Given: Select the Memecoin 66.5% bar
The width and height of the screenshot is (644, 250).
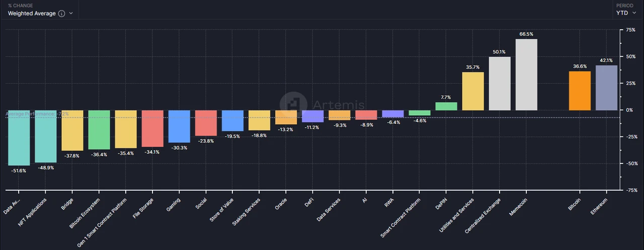Looking at the screenshot, I should (526, 74).
